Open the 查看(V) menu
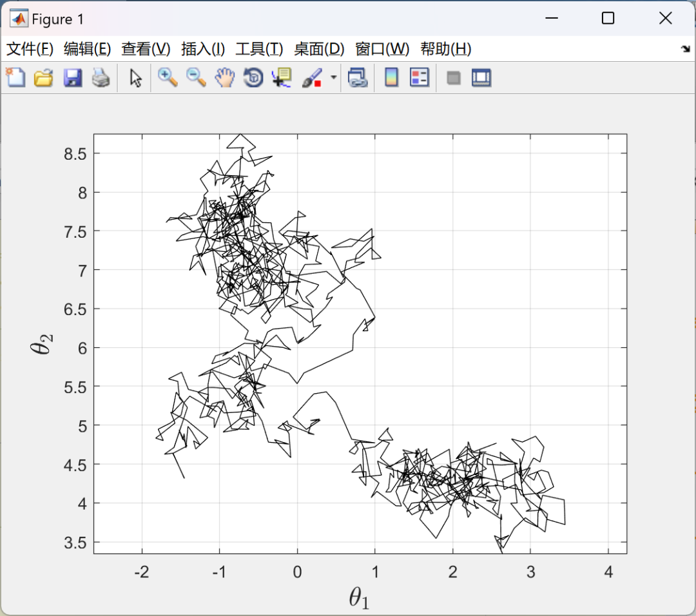 pos(146,49)
